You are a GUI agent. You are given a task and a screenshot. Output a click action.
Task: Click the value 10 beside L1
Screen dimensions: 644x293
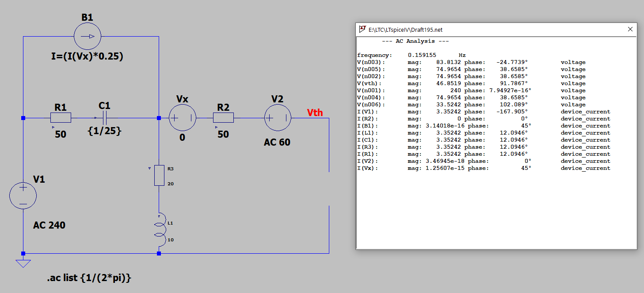(x=171, y=240)
